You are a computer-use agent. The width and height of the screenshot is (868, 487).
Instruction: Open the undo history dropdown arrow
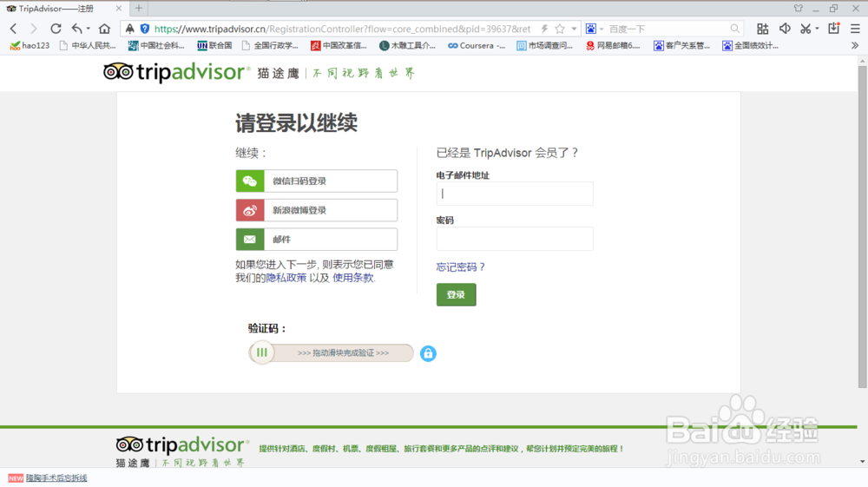coord(88,29)
